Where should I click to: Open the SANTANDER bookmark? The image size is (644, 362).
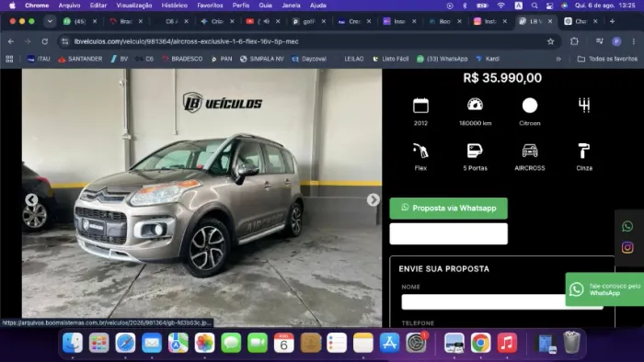[80, 59]
